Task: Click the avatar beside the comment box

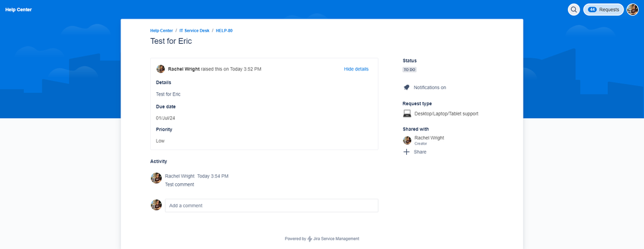Action: [156, 205]
